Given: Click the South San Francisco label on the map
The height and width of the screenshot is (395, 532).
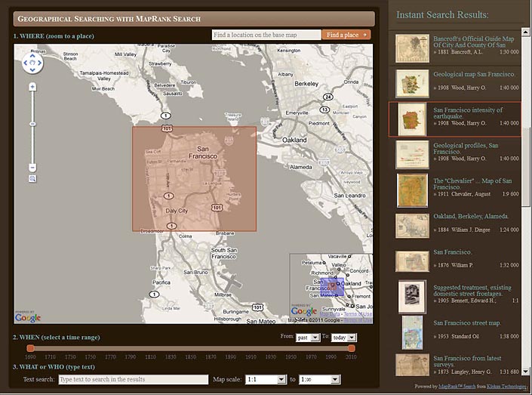Looking at the screenshot, I should pos(224,253).
